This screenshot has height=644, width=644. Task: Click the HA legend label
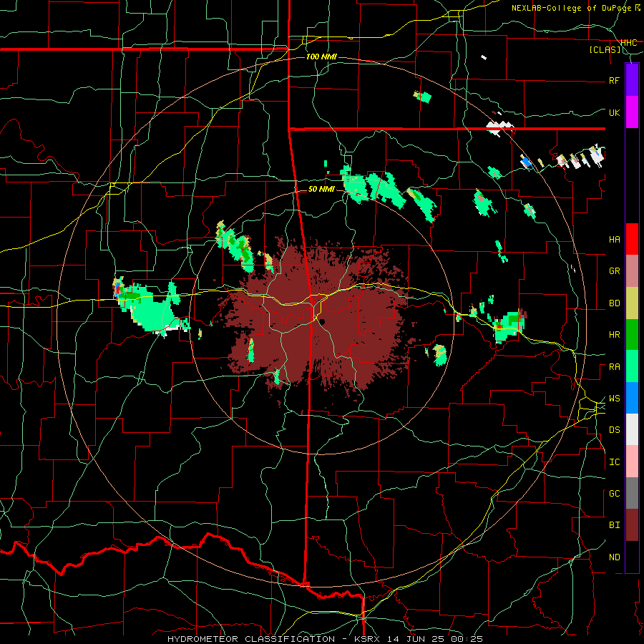tap(614, 239)
